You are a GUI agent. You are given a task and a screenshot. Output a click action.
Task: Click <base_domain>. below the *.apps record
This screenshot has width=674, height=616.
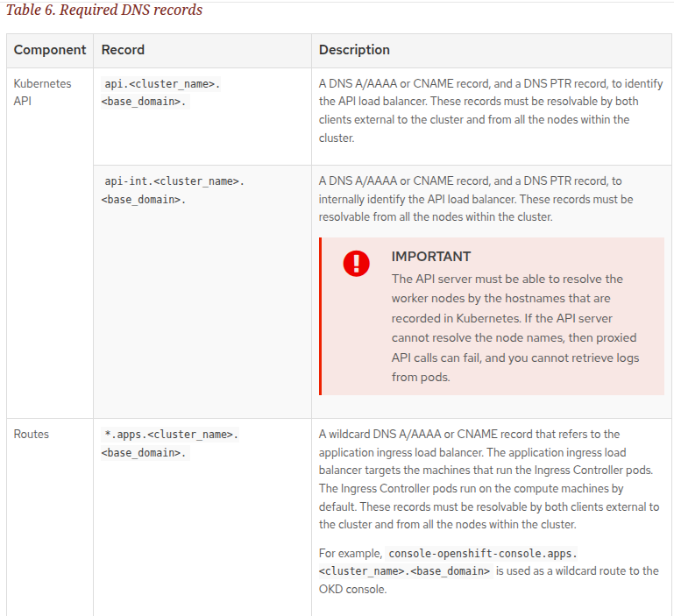click(x=143, y=453)
